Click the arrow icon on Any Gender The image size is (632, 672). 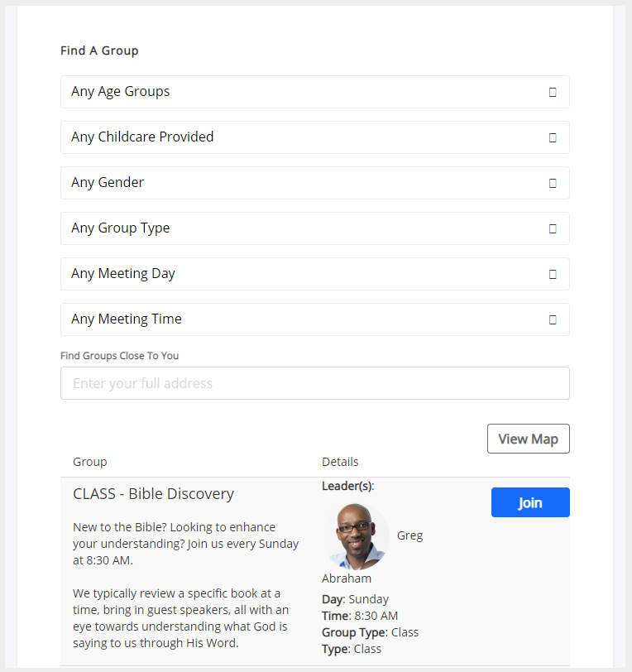point(553,183)
